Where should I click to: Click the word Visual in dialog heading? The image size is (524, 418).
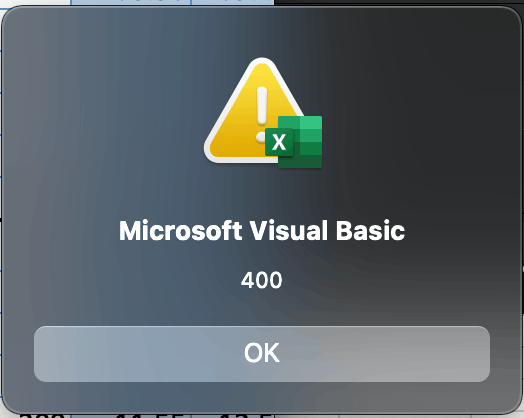pos(289,231)
